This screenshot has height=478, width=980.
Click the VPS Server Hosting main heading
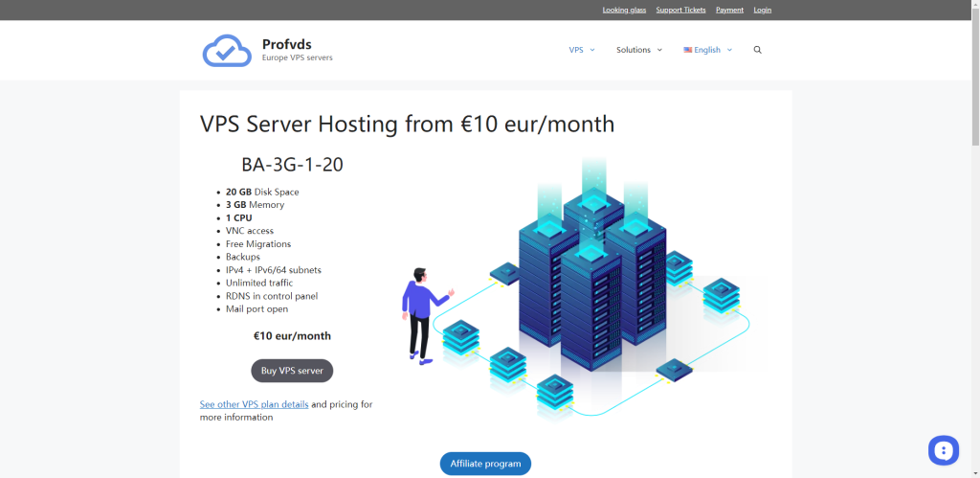(x=408, y=124)
